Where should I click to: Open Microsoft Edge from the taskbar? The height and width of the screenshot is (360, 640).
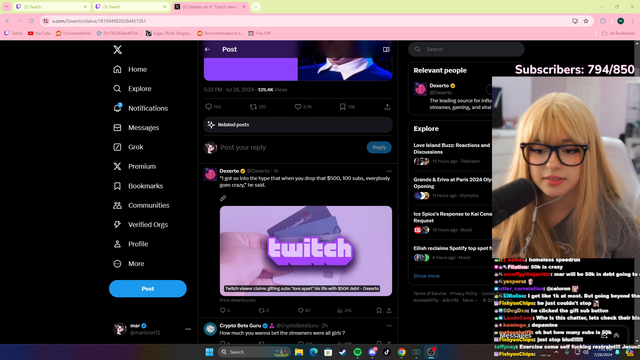[313, 352]
